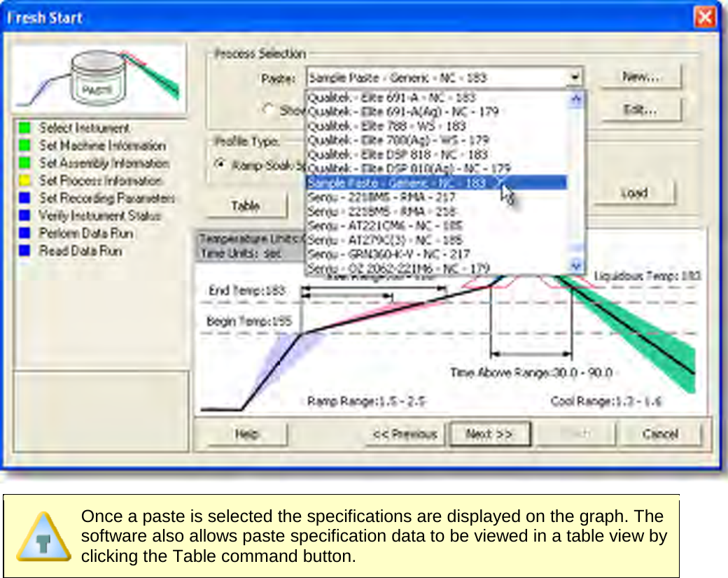
Task: Click the Load button
Action: [634, 192]
